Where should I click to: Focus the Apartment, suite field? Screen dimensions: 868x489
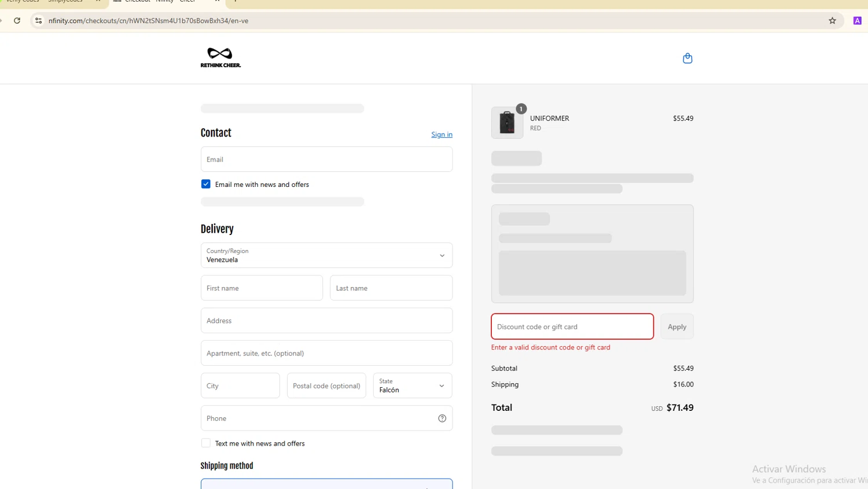pyautogui.click(x=326, y=353)
